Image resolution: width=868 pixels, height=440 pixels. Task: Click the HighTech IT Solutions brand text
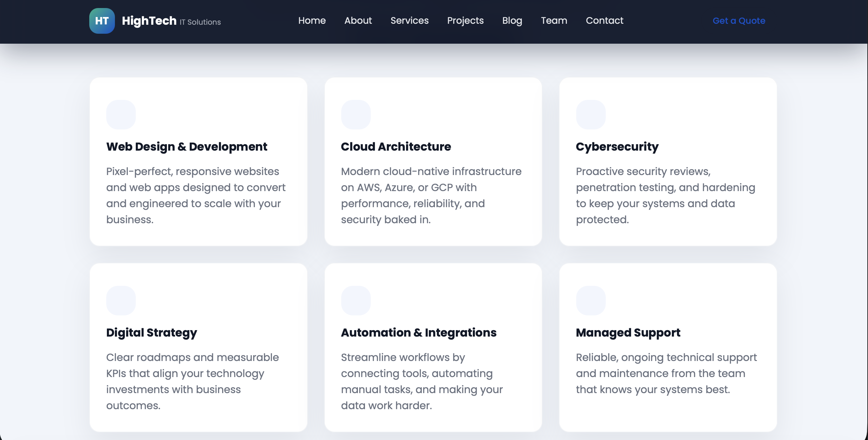tap(171, 21)
